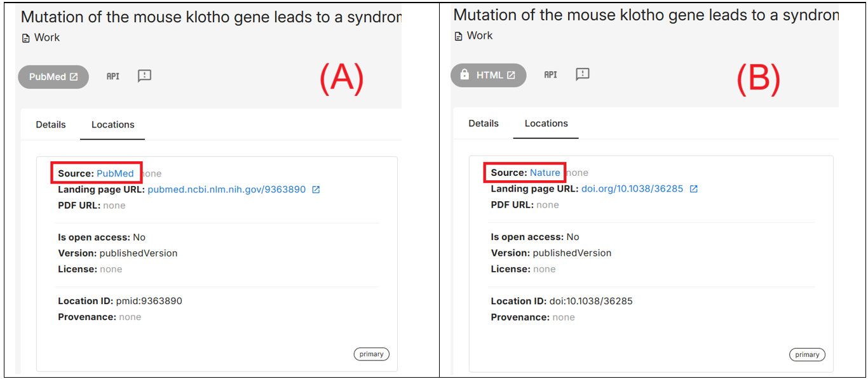Click the API icon in panel B

coord(550,75)
